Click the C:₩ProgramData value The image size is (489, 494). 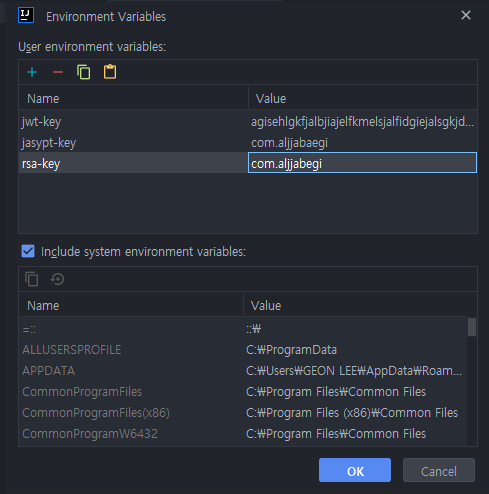(x=291, y=350)
